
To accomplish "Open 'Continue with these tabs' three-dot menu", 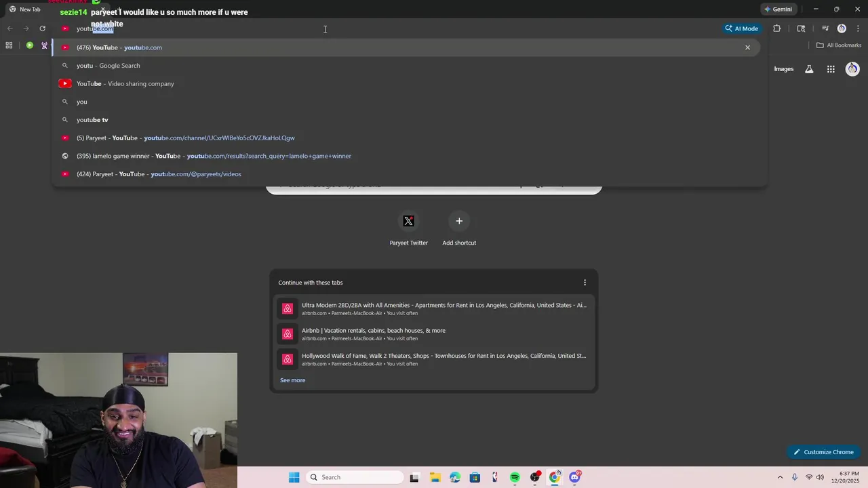I will pyautogui.click(x=585, y=283).
